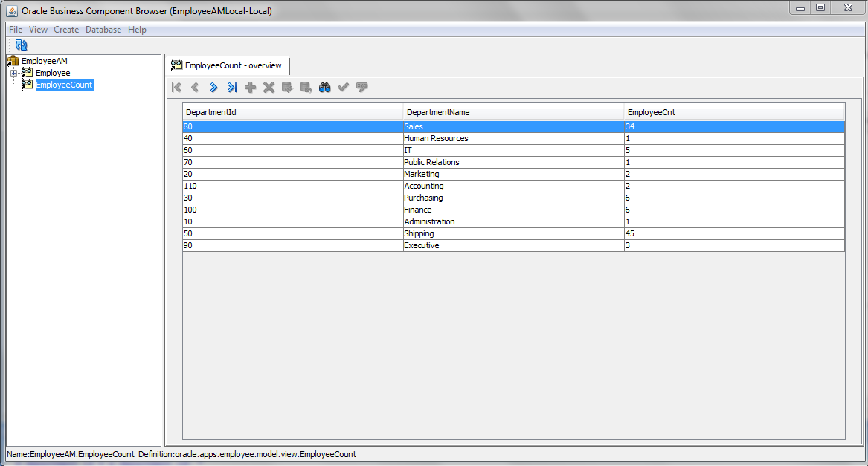Jump to the last record
868x466 pixels.
click(x=231, y=87)
